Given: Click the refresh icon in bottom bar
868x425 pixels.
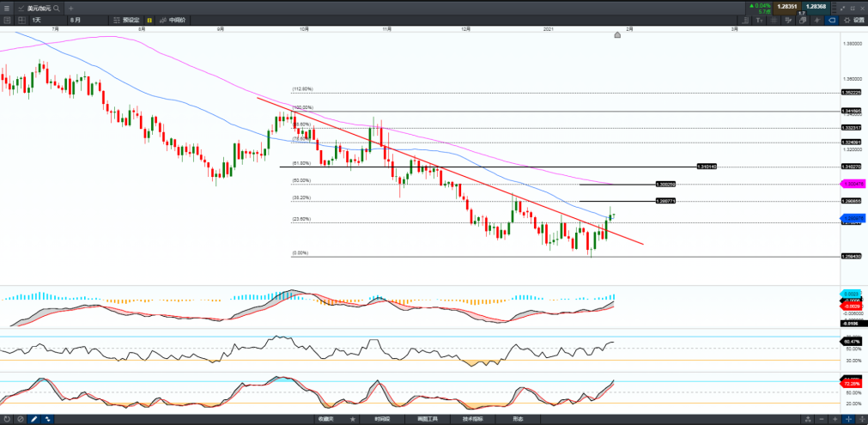Looking at the screenshot, I should 7,420.
